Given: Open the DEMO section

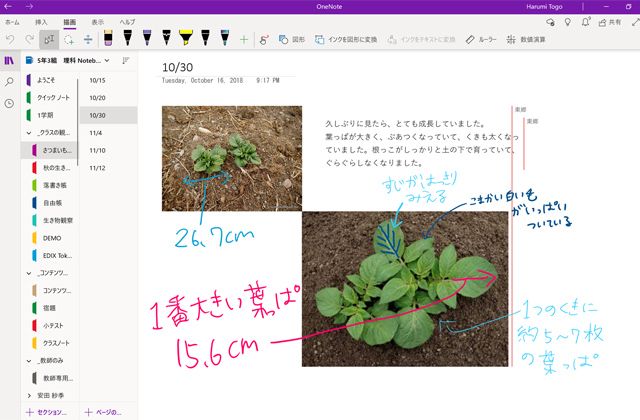Looking at the screenshot, I should click(49, 238).
